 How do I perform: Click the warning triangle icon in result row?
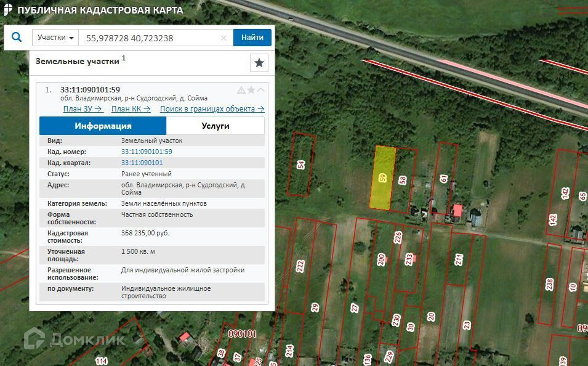coord(241,90)
